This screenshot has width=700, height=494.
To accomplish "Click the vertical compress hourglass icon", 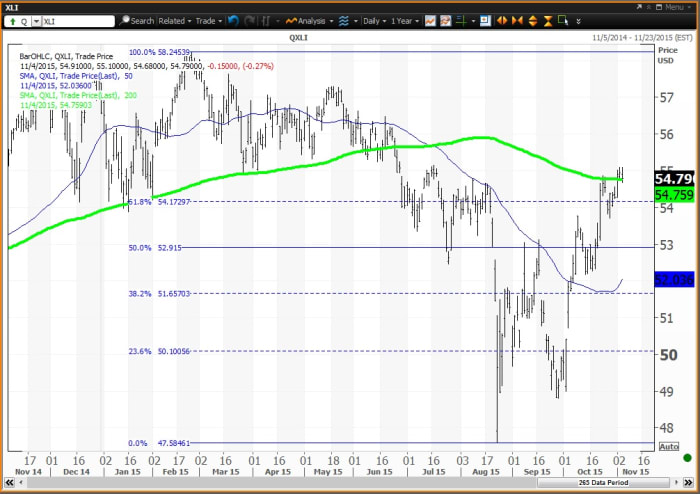I will click(x=548, y=21).
